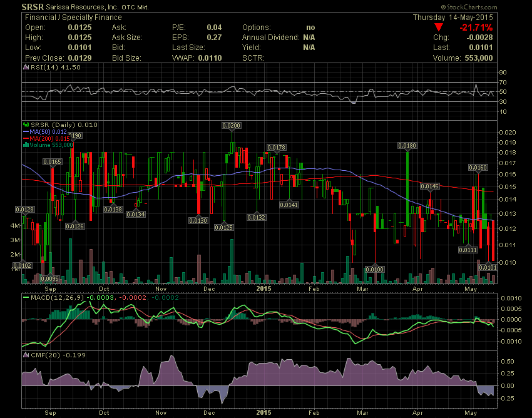Click the Chg value -0.0028
Viewport: 532px width, 418px height.
pyautogui.click(x=480, y=38)
